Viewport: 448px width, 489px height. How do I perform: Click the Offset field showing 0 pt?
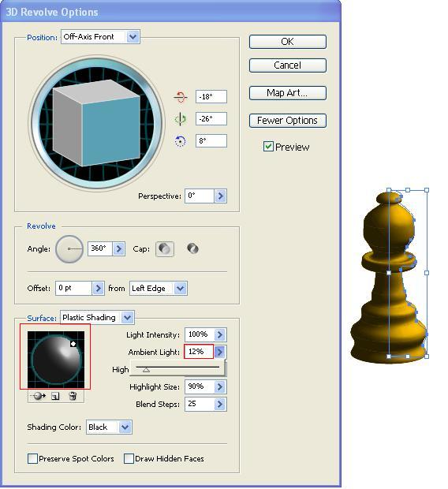tap(73, 288)
